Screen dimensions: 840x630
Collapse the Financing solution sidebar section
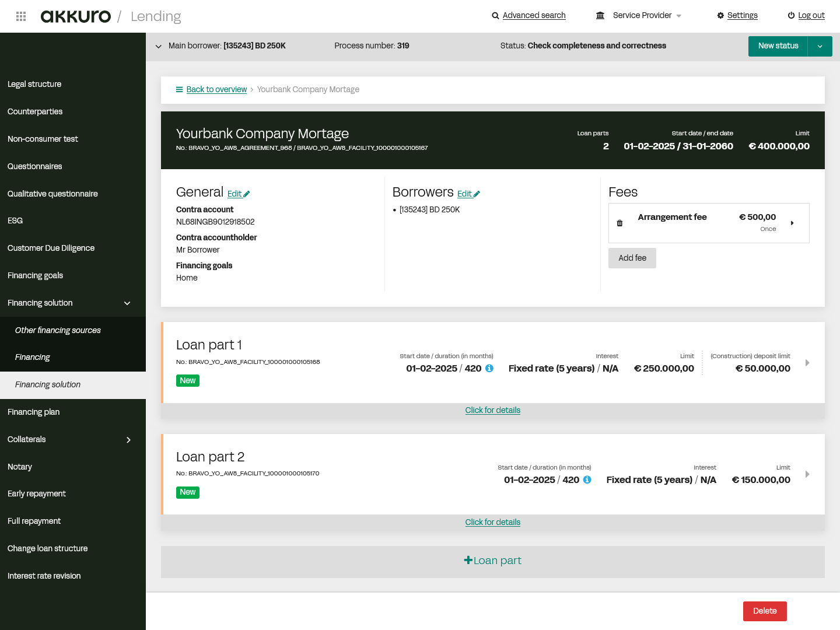click(x=127, y=303)
